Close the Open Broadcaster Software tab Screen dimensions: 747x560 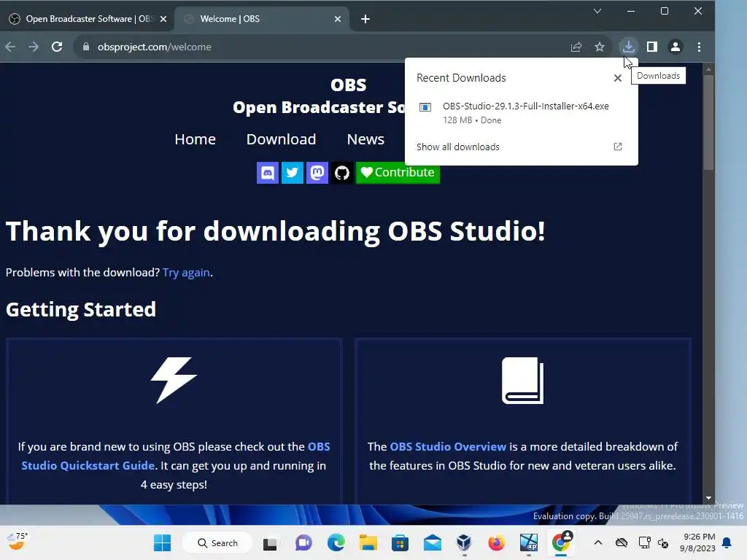tap(163, 19)
